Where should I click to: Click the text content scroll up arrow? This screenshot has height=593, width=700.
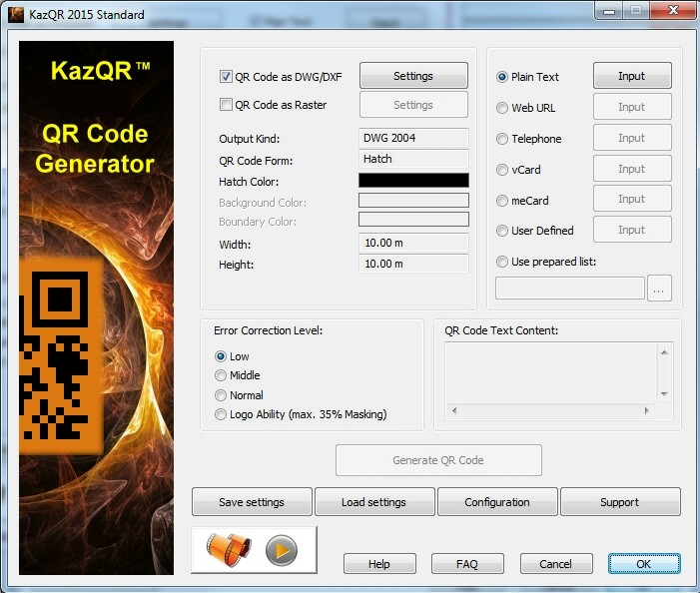pos(664,352)
